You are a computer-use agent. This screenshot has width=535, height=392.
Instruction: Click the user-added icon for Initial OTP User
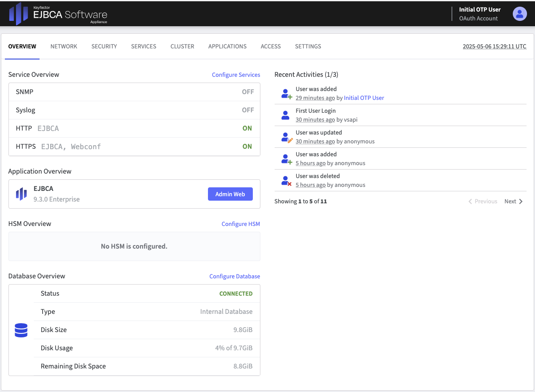(x=287, y=94)
